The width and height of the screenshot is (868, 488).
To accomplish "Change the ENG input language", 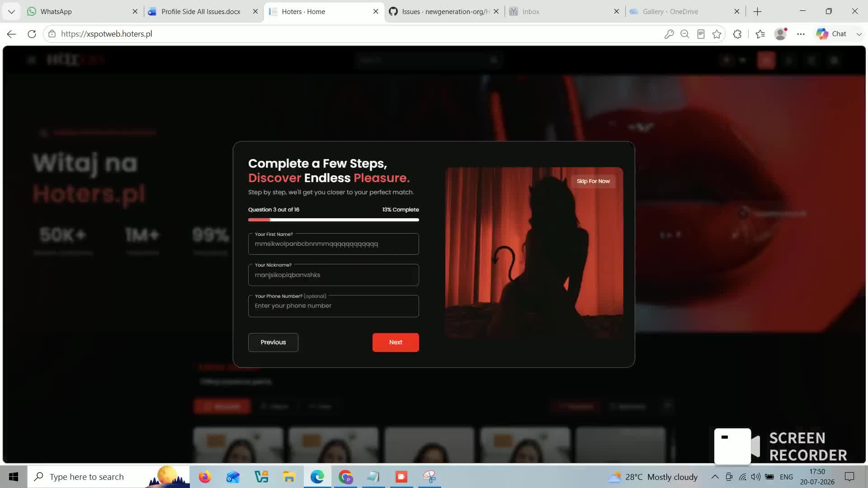I will [786, 477].
